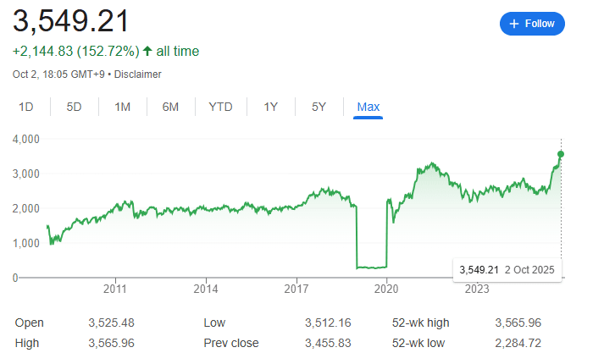The width and height of the screenshot is (604, 364).
Task: Choose the 1Y range tab
Action: 270,107
